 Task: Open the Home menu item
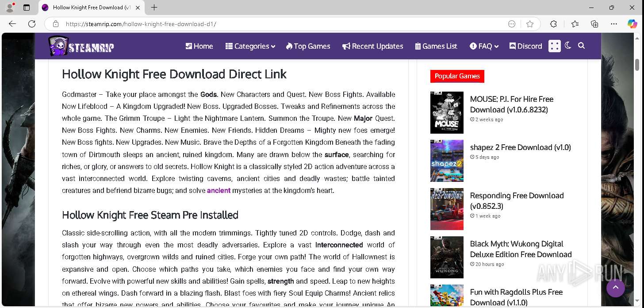point(199,46)
